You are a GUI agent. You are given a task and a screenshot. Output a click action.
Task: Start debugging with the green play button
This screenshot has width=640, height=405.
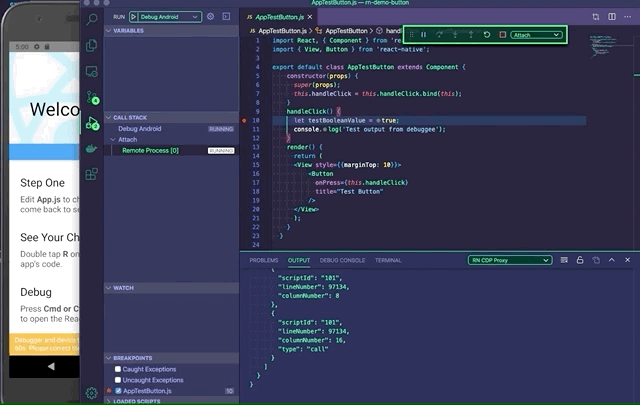tap(133, 17)
